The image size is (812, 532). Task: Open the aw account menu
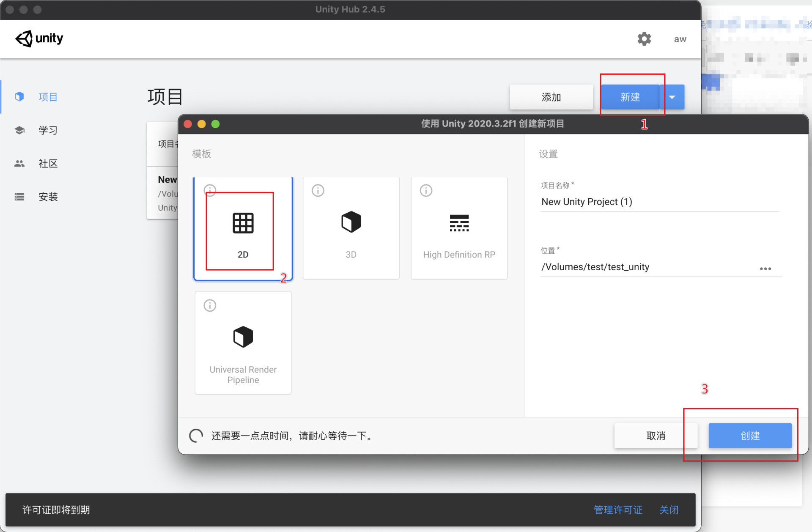(x=680, y=39)
